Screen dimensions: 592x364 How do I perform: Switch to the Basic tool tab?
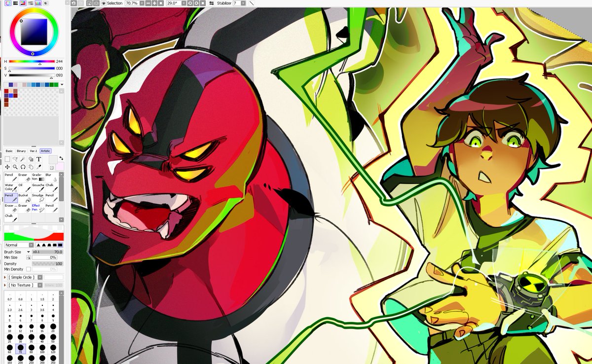9,151
